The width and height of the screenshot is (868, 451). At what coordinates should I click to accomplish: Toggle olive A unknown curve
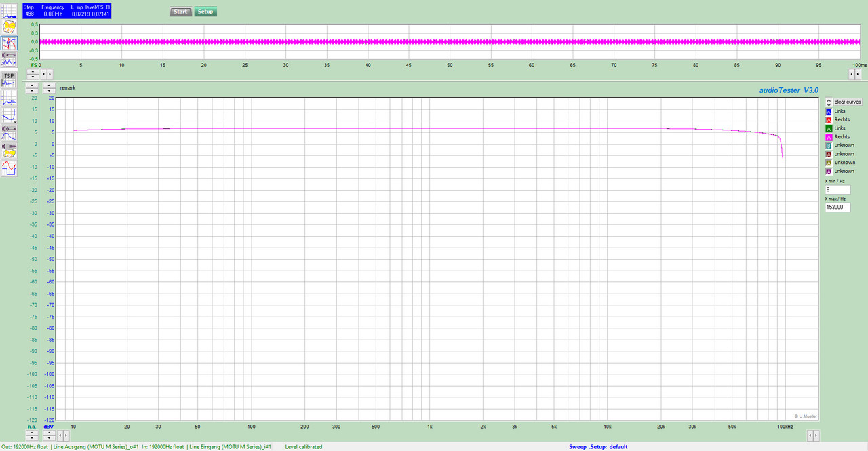829,163
